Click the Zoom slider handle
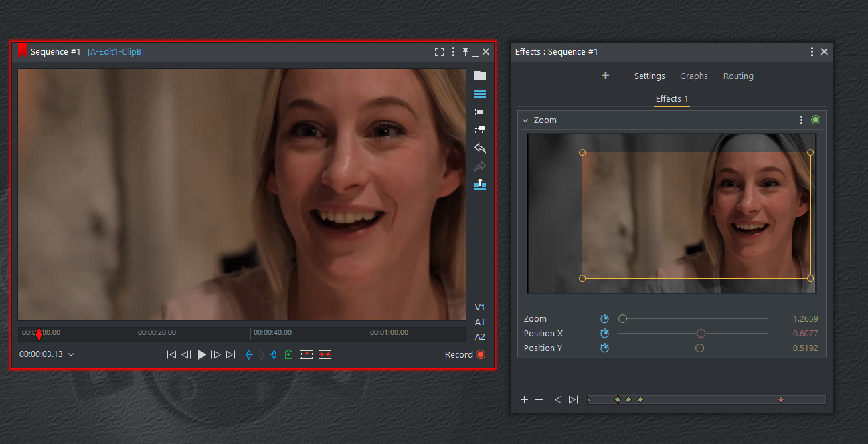 point(623,319)
